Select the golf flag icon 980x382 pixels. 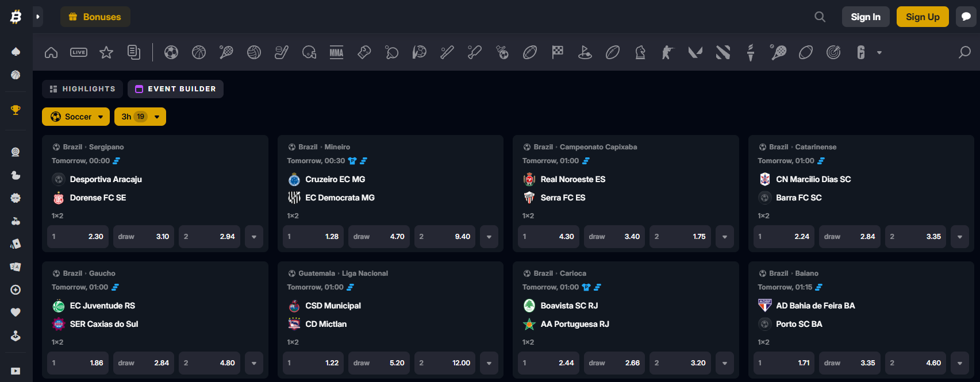coord(585,52)
